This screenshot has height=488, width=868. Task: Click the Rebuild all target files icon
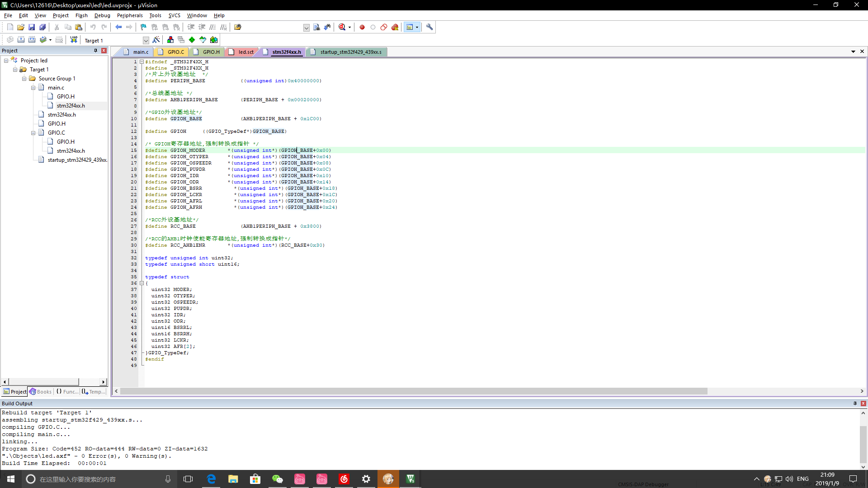tap(32, 40)
